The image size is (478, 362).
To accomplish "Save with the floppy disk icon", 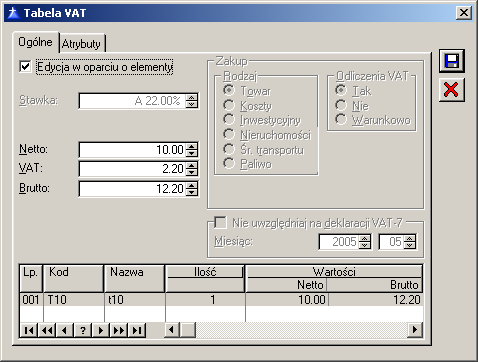I will [452, 61].
